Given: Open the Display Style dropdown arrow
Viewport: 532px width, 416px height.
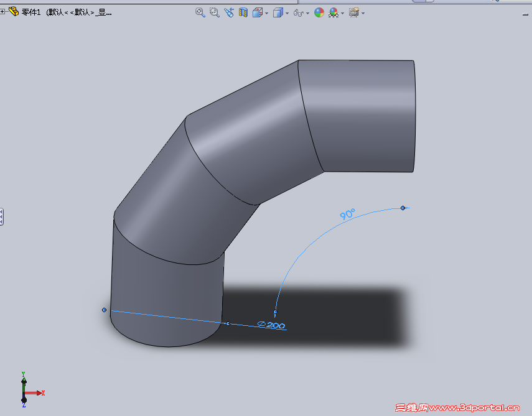Looking at the screenshot, I should [287, 13].
